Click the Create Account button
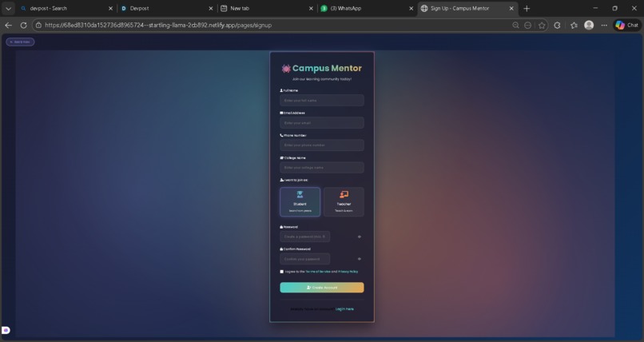This screenshot has width=644, height=342. pyautogui.click(x=321, y=288)
